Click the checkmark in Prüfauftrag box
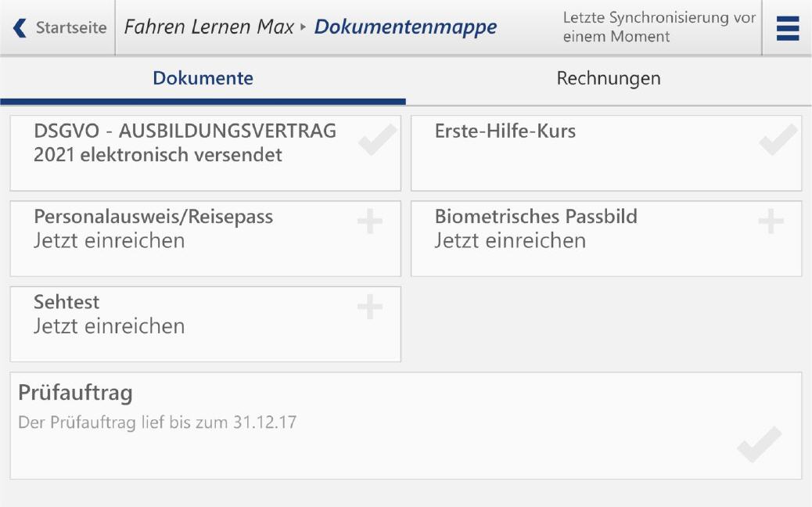The image size is (812, 507). 759,444
